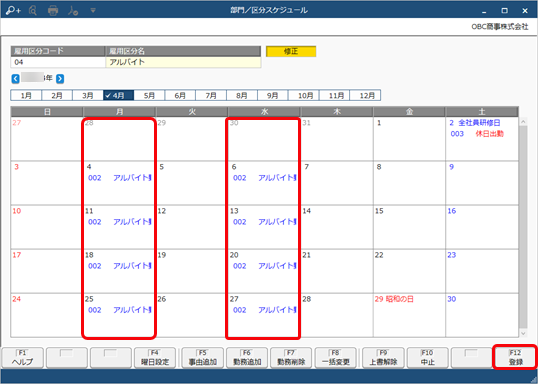Viewport: 538px width, 384px height.
Task: Select the checked 4月 tab
Action: coord(118,95)
